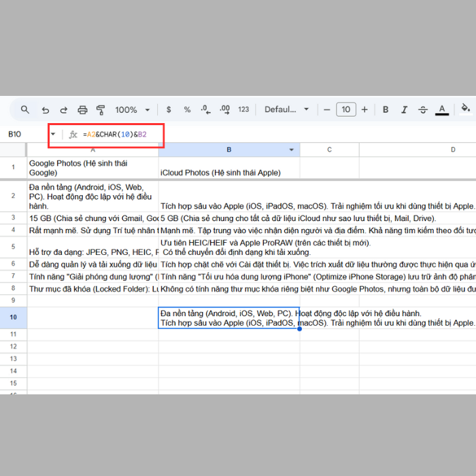Click cell starting "Đa nền tảng (Android, iOS, Web, PC)" in row 2
The width and height of the screenshot is (476, 476).
pos(93,197)
